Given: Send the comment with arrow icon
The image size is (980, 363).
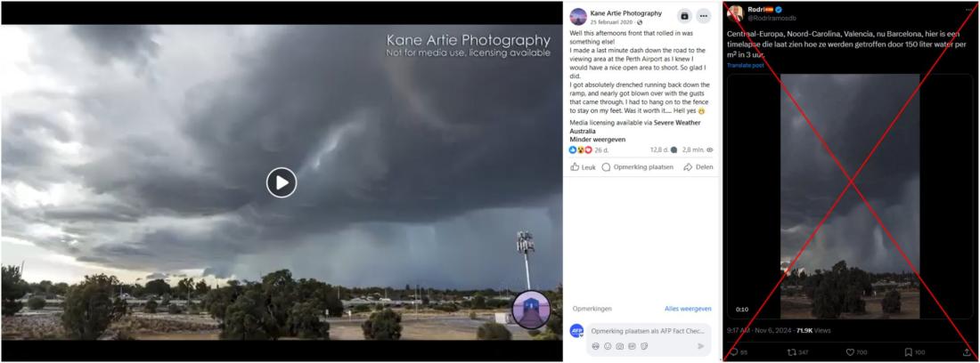Looking at the screenshot, I should coord(700,346).
